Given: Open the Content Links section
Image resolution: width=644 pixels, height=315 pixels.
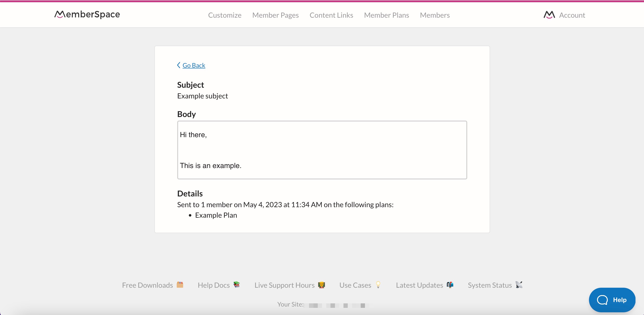Looking at the screenshot, I should 331,15.
